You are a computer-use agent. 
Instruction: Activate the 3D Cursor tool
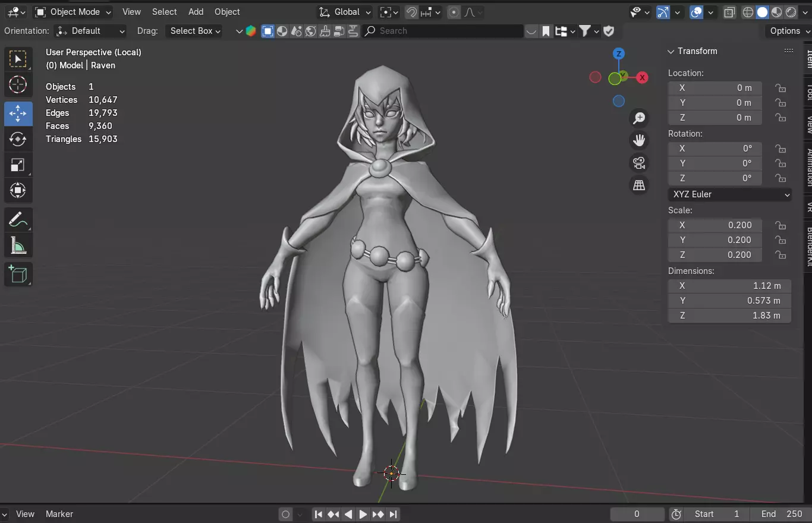point(18,85)
